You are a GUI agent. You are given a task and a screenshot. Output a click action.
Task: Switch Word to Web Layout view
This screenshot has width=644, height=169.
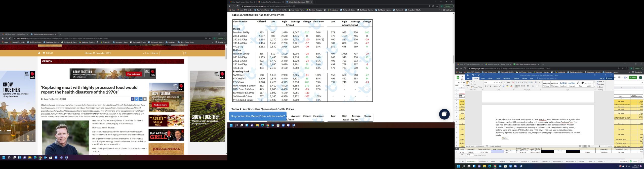click(x=589, y=146)
